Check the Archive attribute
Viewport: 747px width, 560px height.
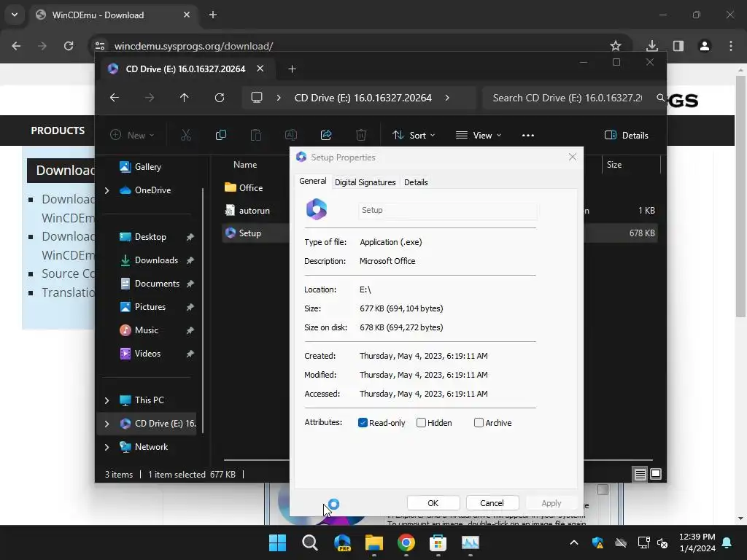coord(479,423)
